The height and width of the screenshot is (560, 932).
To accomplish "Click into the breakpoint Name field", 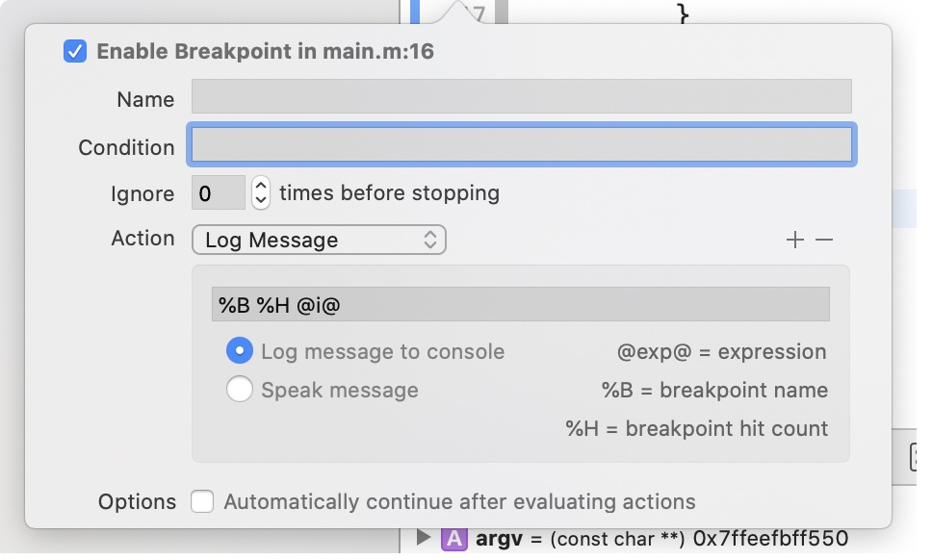I will 521,97.
